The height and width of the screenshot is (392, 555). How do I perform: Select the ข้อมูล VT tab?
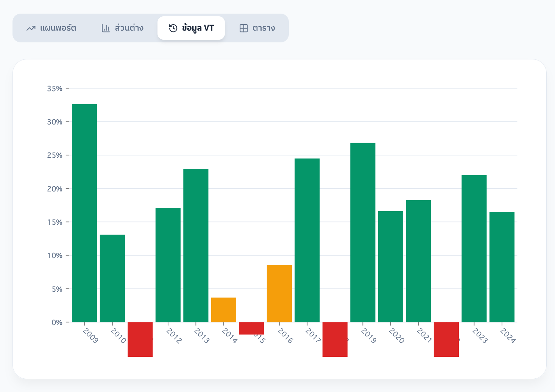[x=191, y=28]
